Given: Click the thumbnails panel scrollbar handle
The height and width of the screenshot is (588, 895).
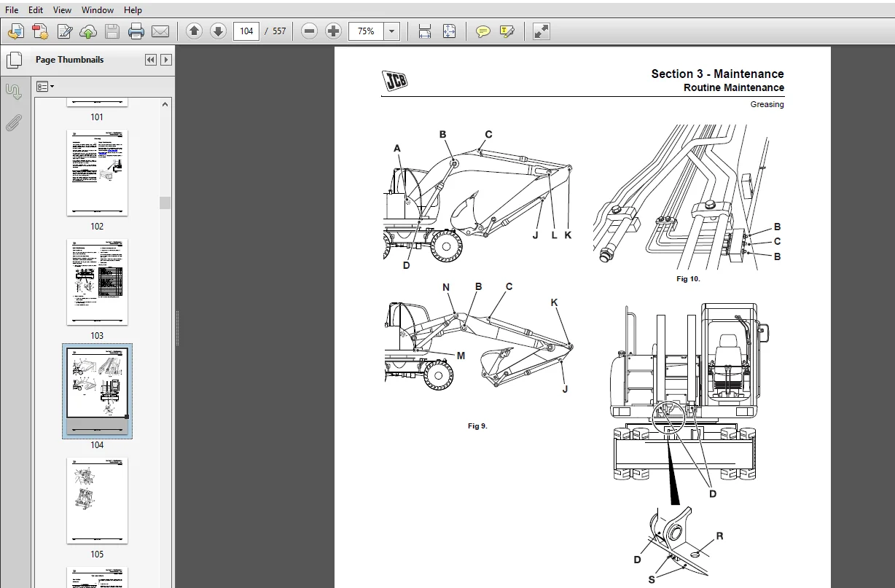Looking at the screenshot, I should pyautogui.click(x=165, y=203).
